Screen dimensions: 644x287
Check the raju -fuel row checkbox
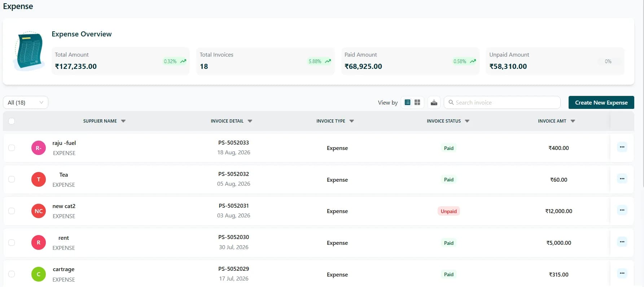click(x=12, y=148)
